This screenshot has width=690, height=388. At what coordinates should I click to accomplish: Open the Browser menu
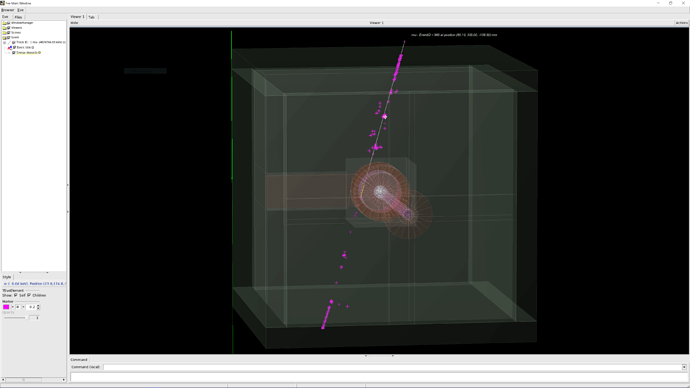tap(7, 10)
